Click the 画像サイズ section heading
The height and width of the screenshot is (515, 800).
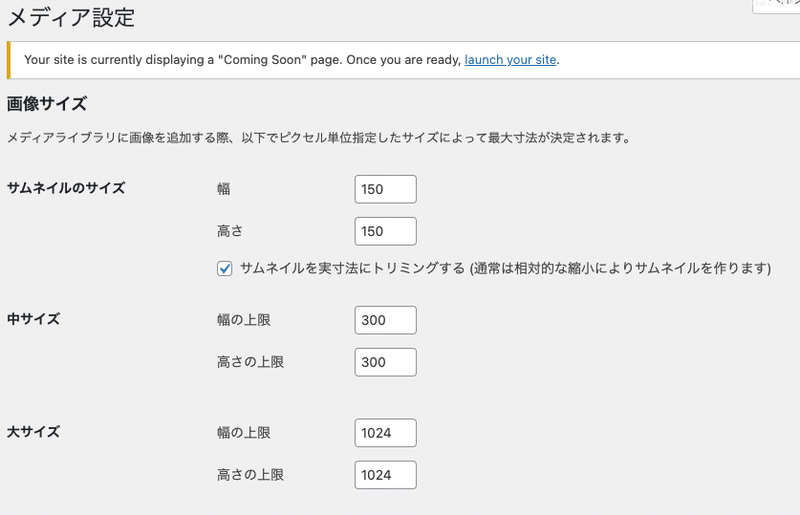point(47,103)
